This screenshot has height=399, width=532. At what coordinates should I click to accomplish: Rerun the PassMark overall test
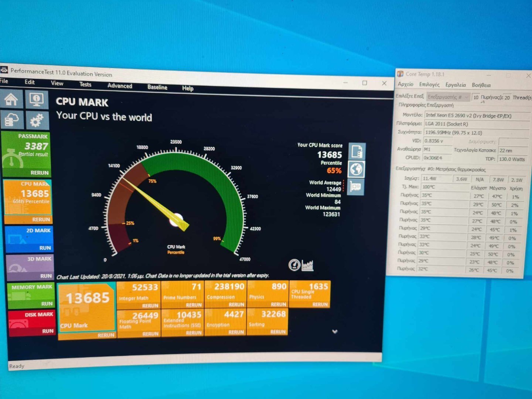click(x=40, y=173)
